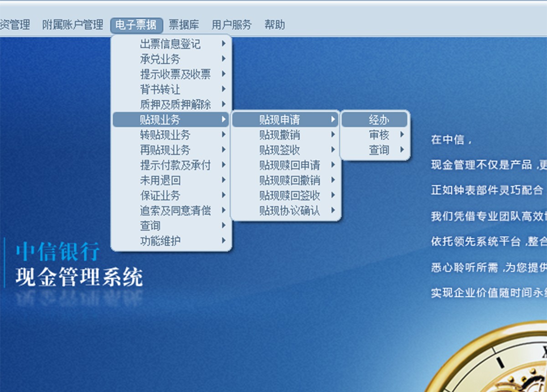Choose 贴现赎回签收 submenu item

[x=285, y=196]
